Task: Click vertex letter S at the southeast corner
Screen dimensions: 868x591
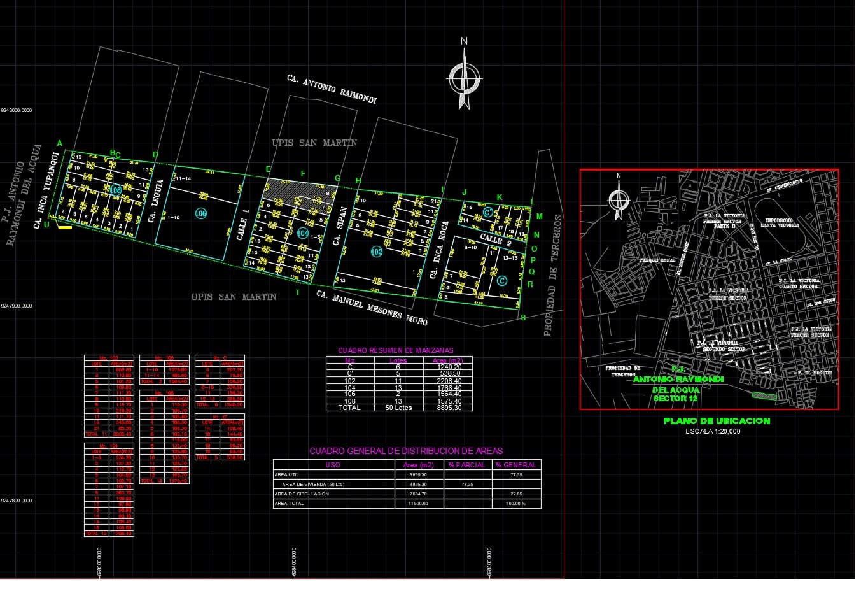Action: pos(524,317)
